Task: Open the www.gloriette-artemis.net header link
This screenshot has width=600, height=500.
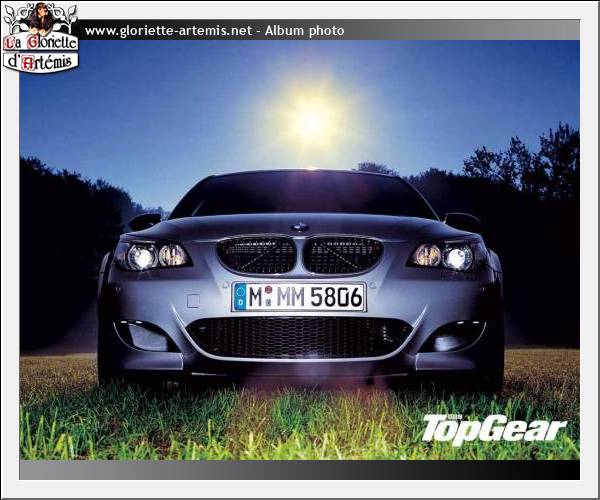Action: [x=168, y=31]
